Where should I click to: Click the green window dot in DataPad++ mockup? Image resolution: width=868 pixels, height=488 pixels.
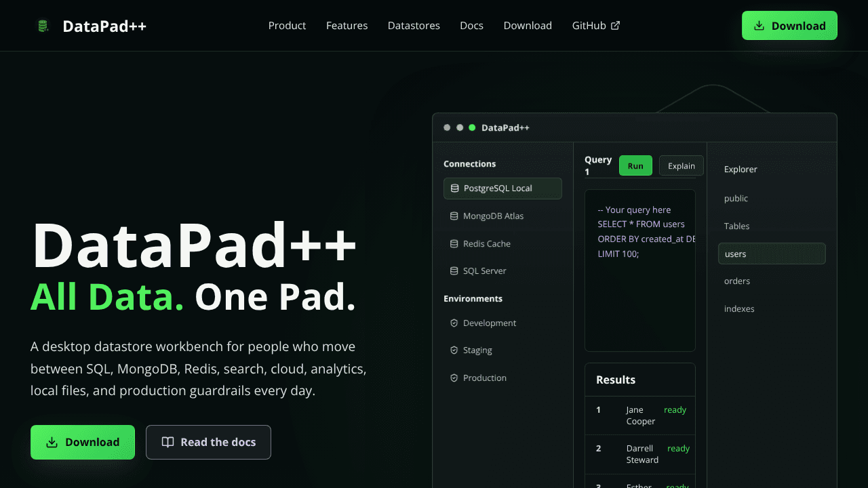[472, 127]
